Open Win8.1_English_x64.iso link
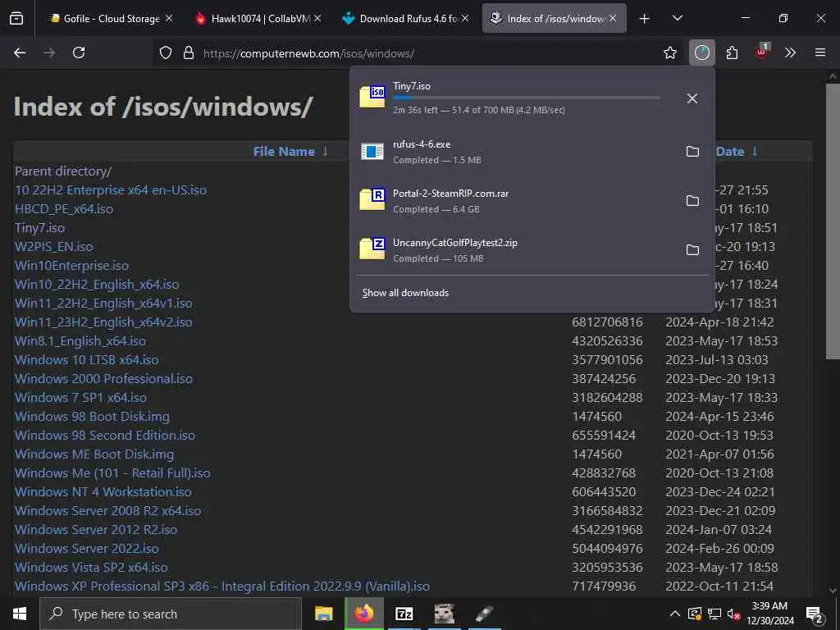Viewport: 840px width, 630px height. (x=80, y=340)
